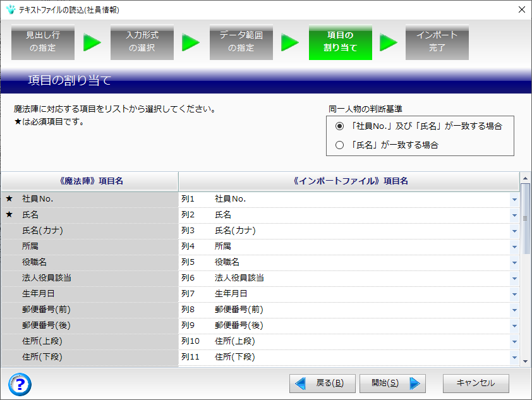Image resolution: width=532 pixels, height=400 pixels.
Task: Open dropdown for 列7 生年月日 row
Action: (514, 294)
